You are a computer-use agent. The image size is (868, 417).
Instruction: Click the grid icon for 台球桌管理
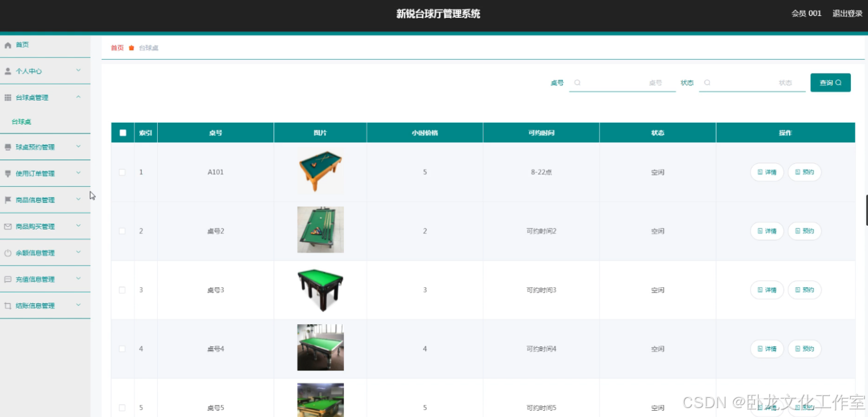(x=8, y=98)
